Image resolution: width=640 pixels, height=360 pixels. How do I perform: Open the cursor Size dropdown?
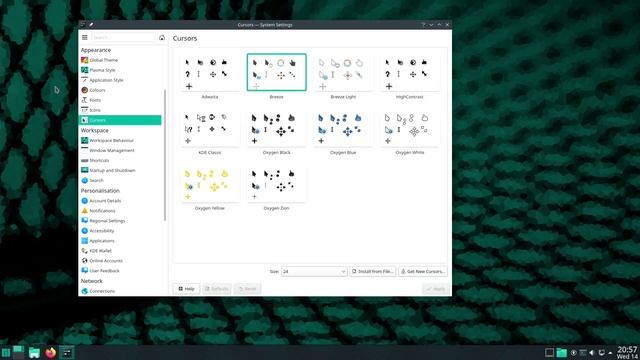pos(314,271)
